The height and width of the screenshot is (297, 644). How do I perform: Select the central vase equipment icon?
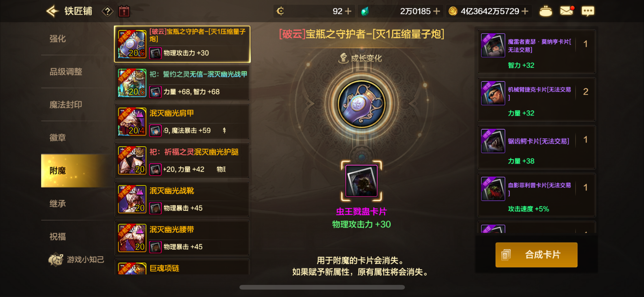point(361,104)
